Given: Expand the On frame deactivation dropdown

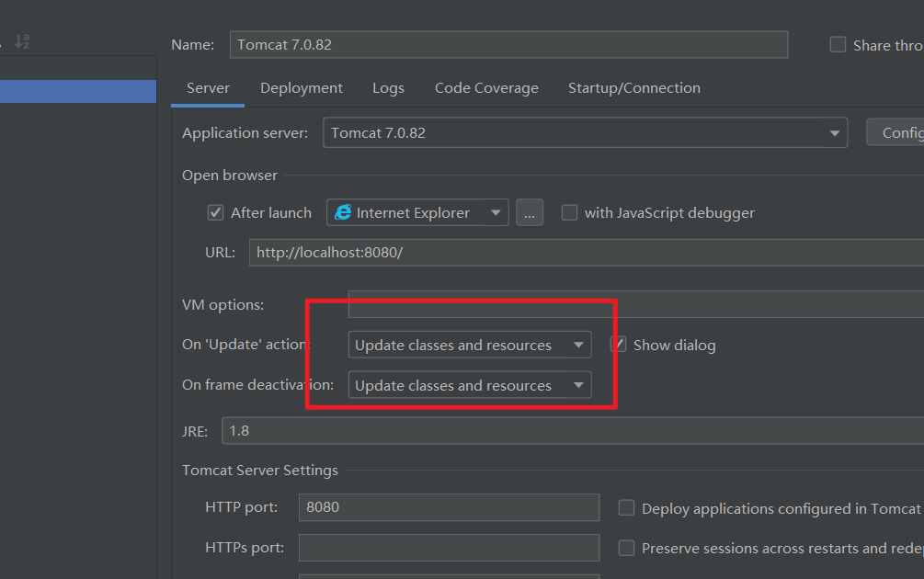Looking at the screenshot, I should pyautogui.click(x=470, y=385).
